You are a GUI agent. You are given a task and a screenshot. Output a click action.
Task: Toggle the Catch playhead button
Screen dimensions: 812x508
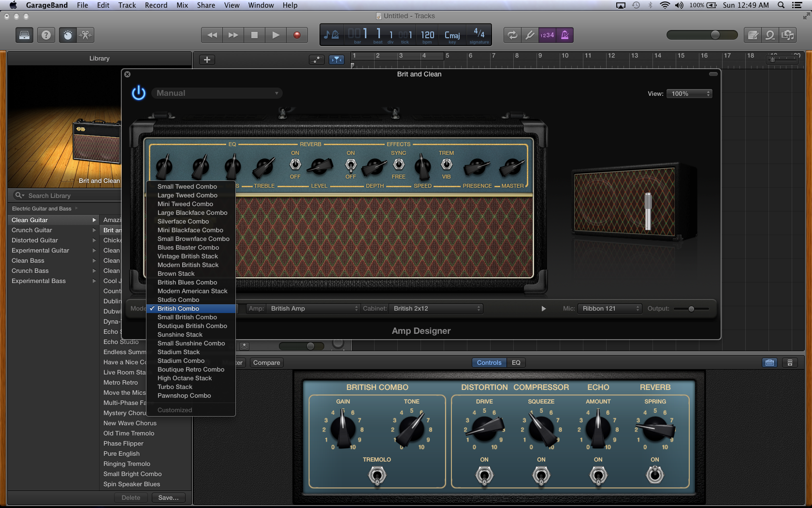pyautogui.click(x=336, y=60)
